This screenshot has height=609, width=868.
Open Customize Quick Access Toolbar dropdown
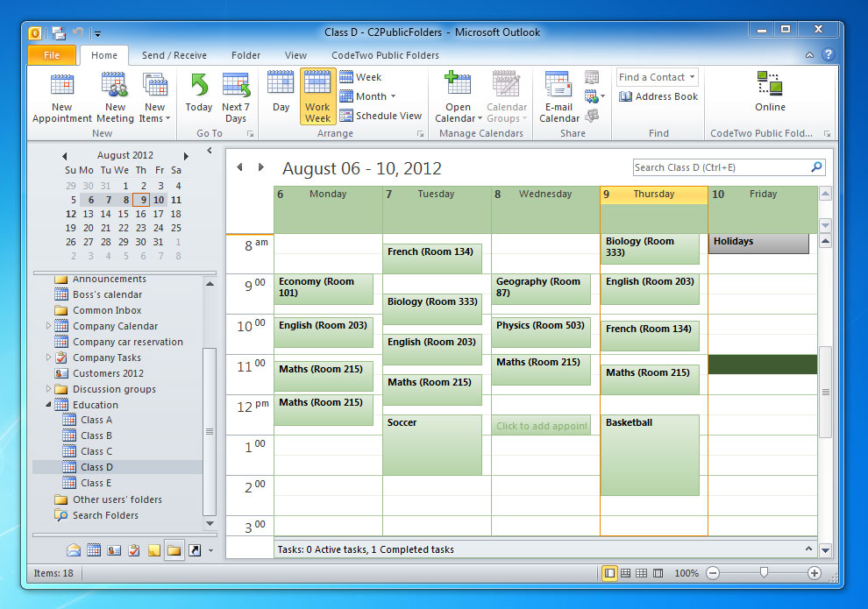pyautogui.click(x=97, y=34)
